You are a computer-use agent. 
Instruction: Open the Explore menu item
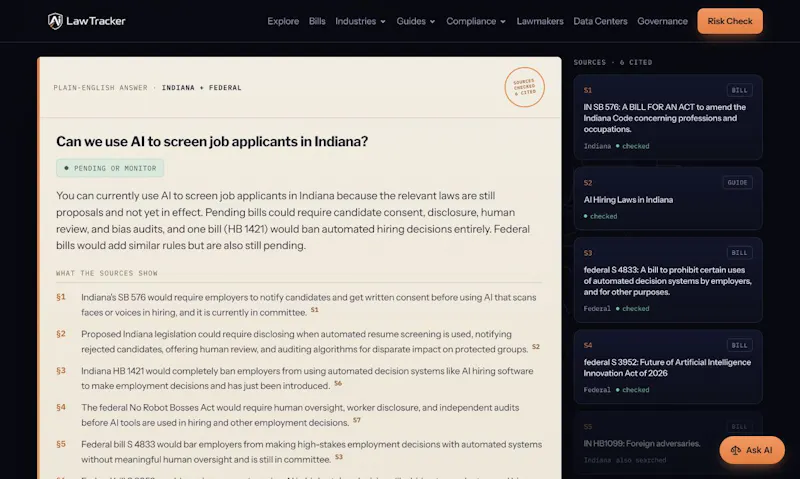[x=283, y=21]
